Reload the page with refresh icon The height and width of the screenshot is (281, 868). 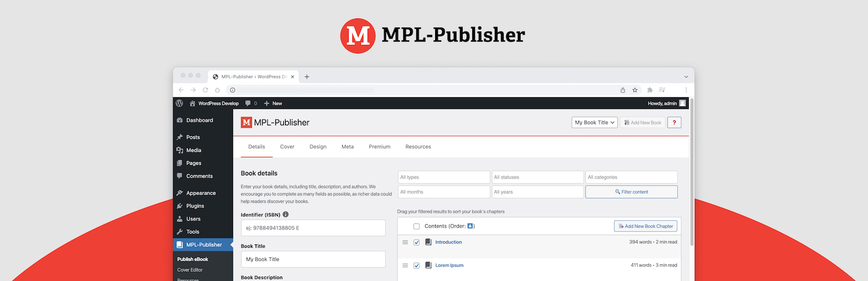(x=206, y=90)
